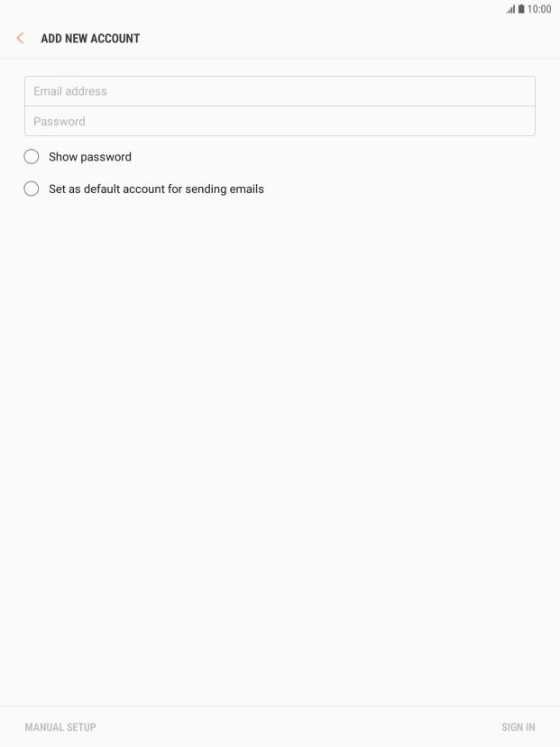Focus the Email address field
Viewport: 560px width, 747px height.
(280, 91)
